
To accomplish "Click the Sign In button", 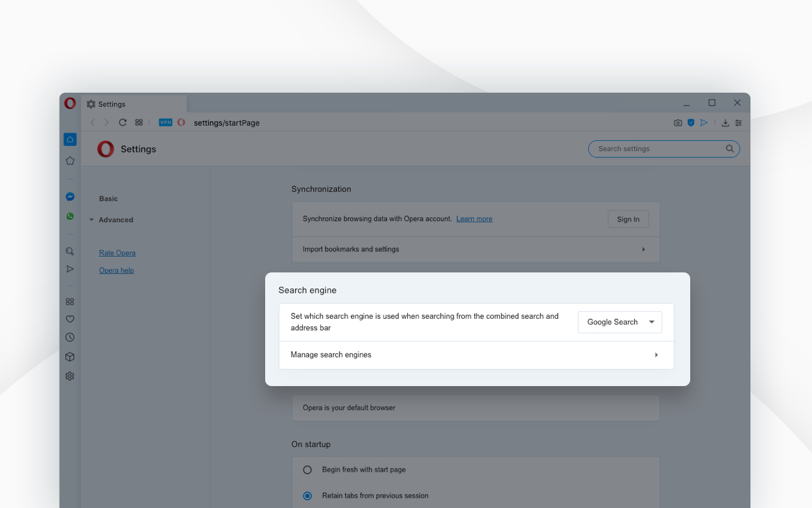I will pyautogui.click(x=628, y=218).
